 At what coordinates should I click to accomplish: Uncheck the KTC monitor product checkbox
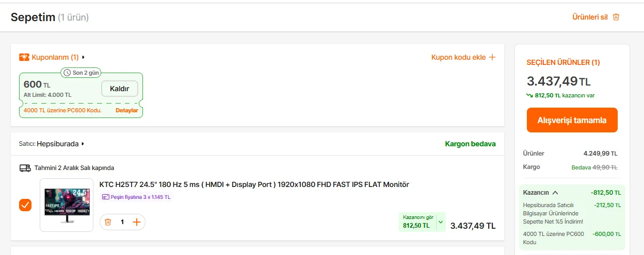[25, 205]
